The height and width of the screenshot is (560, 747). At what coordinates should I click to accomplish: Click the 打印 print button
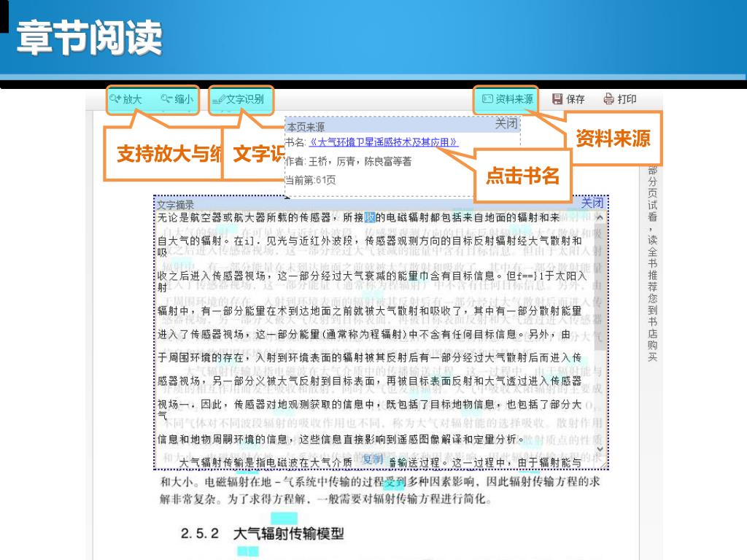(x=620, y=99)
